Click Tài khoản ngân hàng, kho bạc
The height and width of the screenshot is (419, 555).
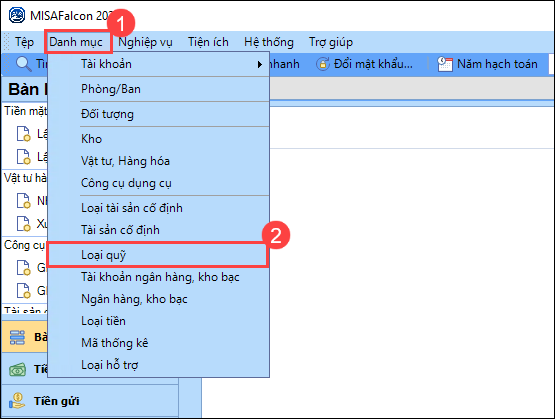tap(158, 277)
